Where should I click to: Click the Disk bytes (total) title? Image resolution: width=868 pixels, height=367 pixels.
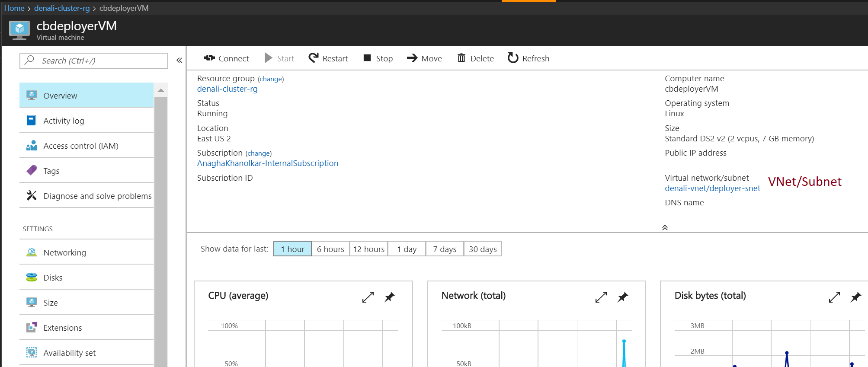[710, 296]
